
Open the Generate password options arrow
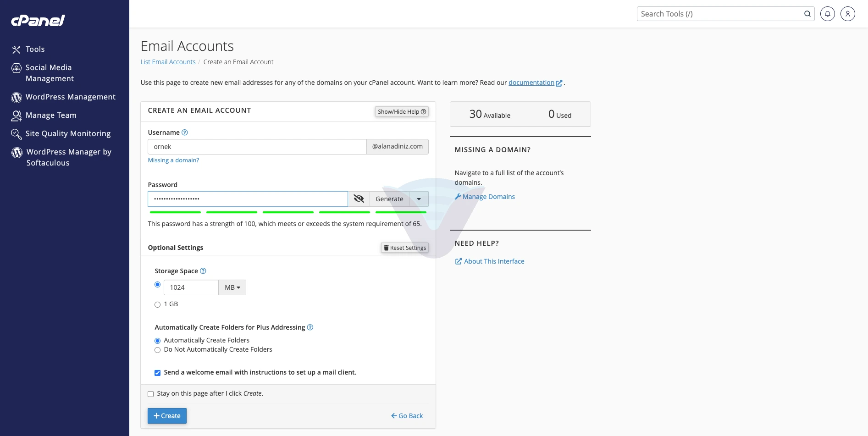coord(419,199)
